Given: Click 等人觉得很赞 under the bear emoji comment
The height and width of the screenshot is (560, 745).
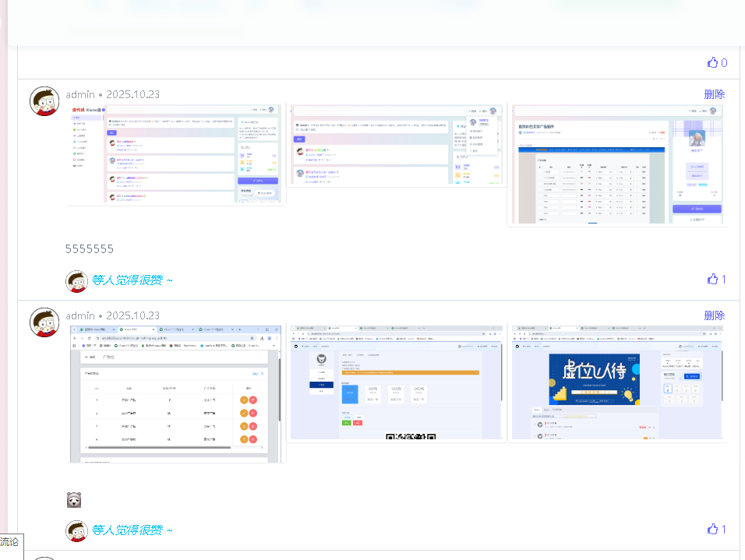Looking at the screenshot, I should [132, 530].
